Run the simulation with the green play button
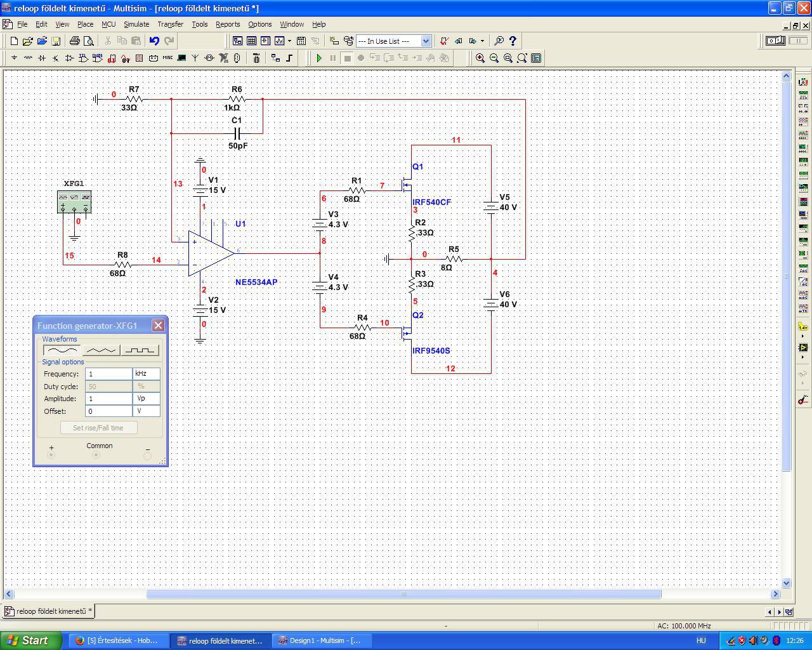Screen dimensions: 812x650 [319, 58]
